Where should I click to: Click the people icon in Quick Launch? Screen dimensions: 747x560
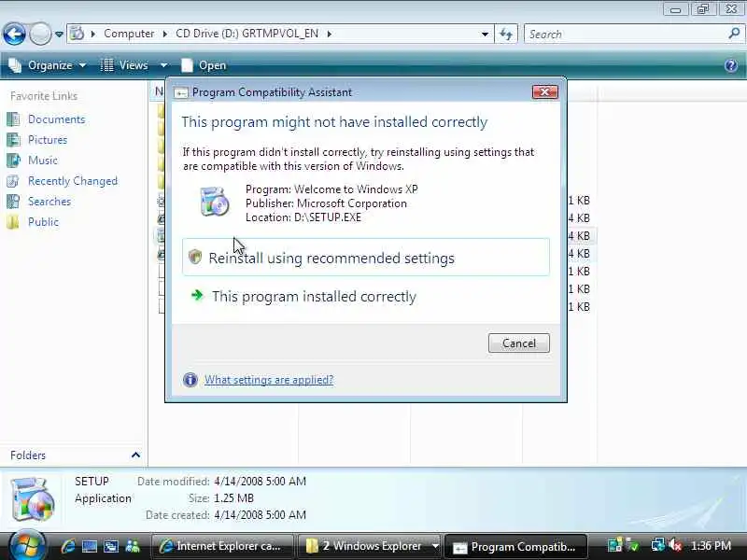(132, 546)
